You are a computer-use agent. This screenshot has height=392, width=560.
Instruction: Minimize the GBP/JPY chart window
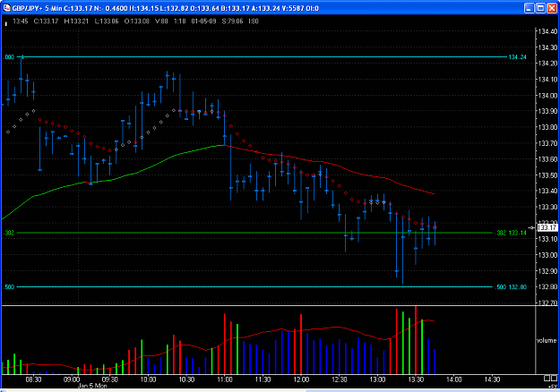[530, 8]
